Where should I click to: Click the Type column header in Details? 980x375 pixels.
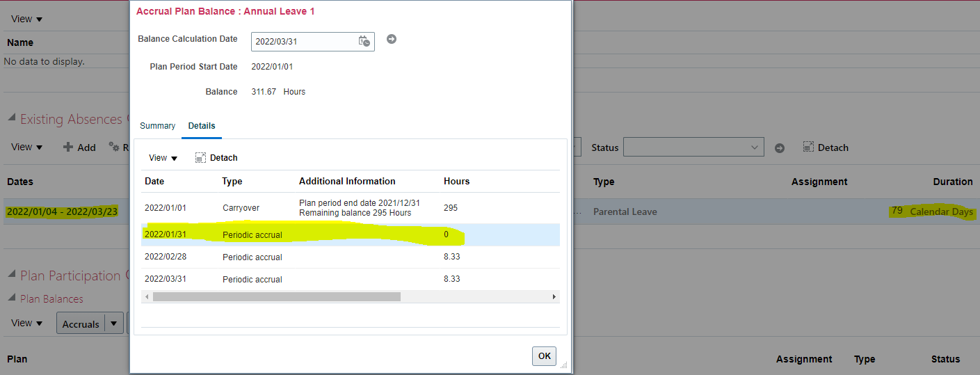[x=232, y=181]
